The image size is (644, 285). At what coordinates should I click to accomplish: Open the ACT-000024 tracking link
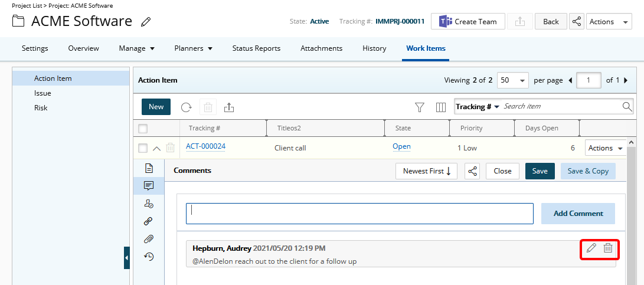(x=205, y=146)
